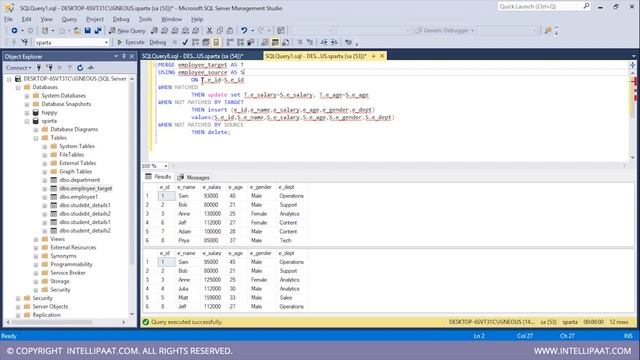Select the Server Objects folder
This screenshot has height=360, width=640.
pyautogui.click(x=50, y=307)
